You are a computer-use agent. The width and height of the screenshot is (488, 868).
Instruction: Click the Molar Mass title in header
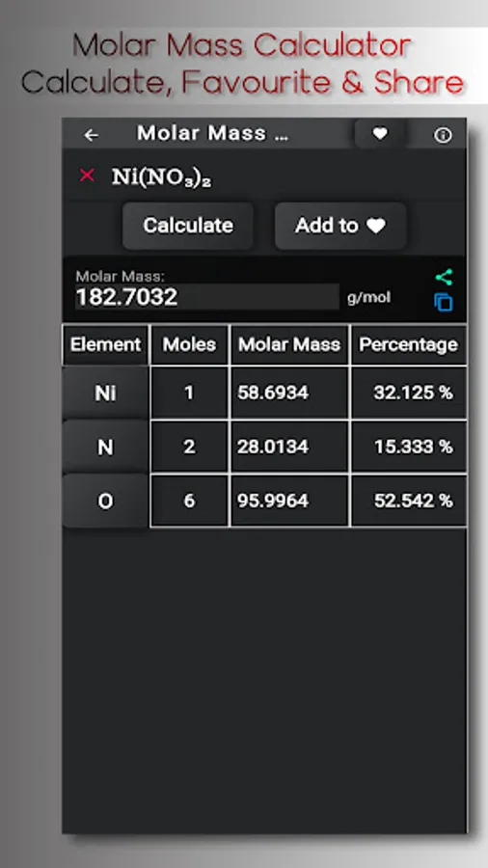[x=212, y=133]
